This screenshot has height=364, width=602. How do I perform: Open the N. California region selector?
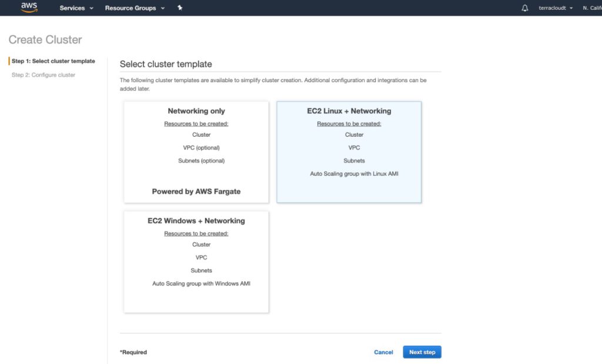click(x=591, y=8)
